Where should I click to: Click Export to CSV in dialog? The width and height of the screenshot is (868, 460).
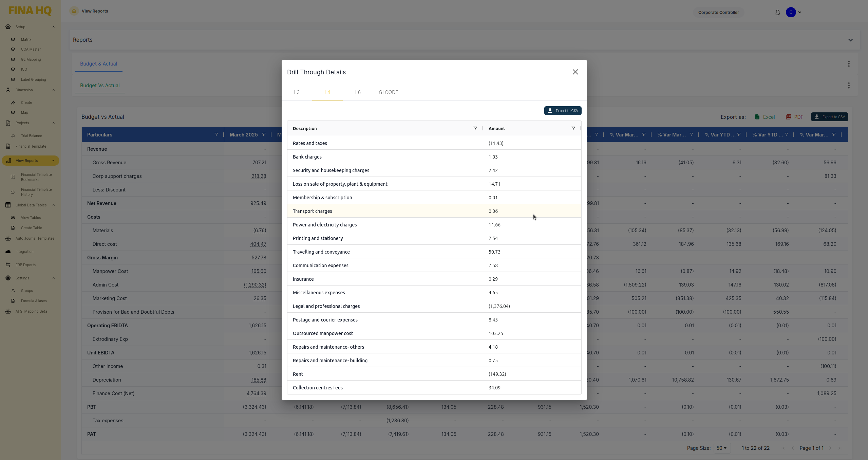click(563, 111)
